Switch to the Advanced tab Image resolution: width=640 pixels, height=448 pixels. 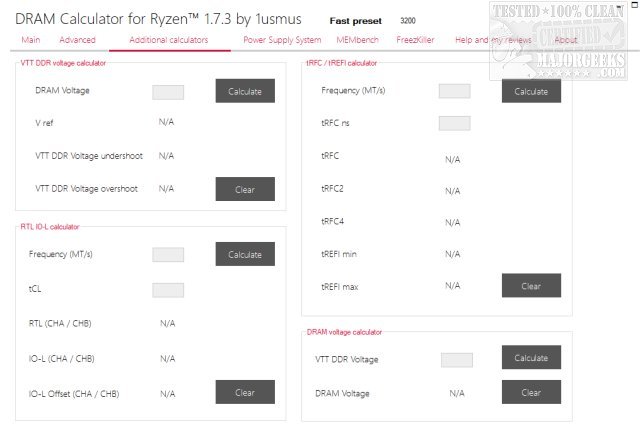77,40
